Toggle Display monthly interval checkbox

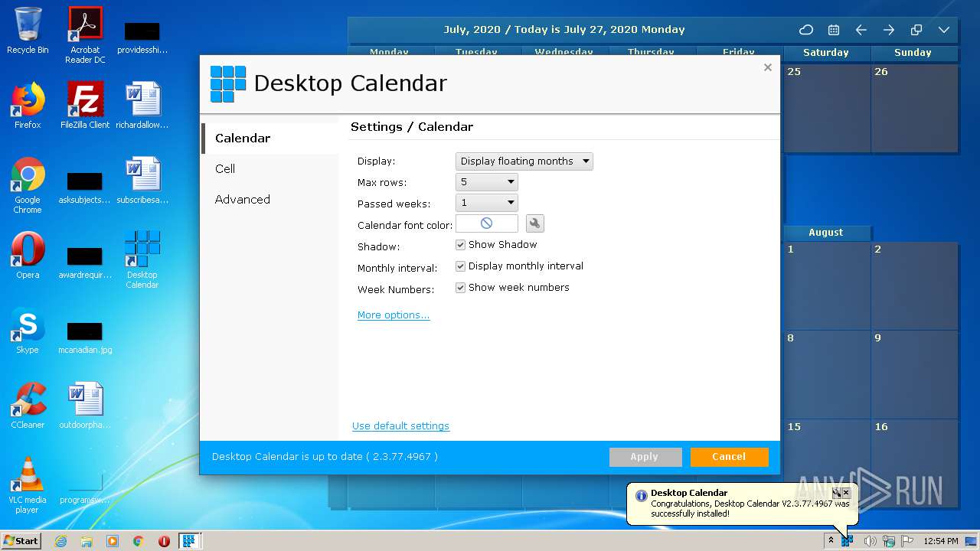pos(460,266)
